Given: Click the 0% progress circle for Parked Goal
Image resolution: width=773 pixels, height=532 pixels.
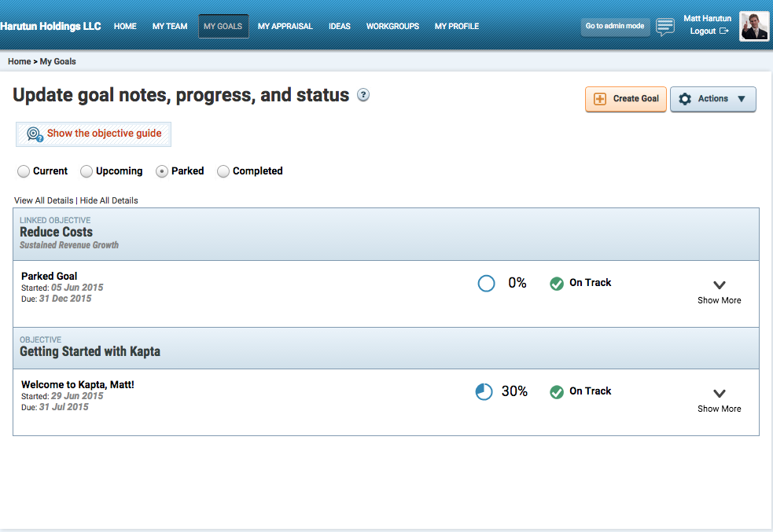Looking at the screenshot, I should [x=486, y=283].
